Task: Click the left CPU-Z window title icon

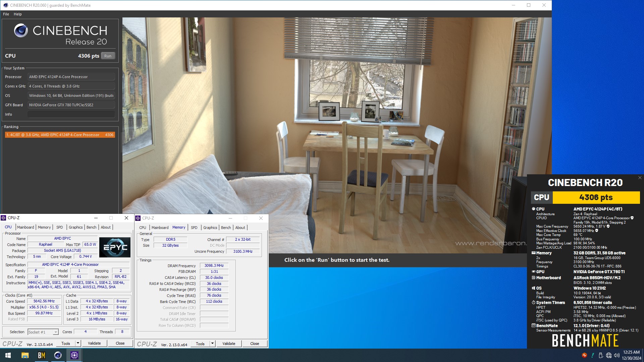Action: 4,218
